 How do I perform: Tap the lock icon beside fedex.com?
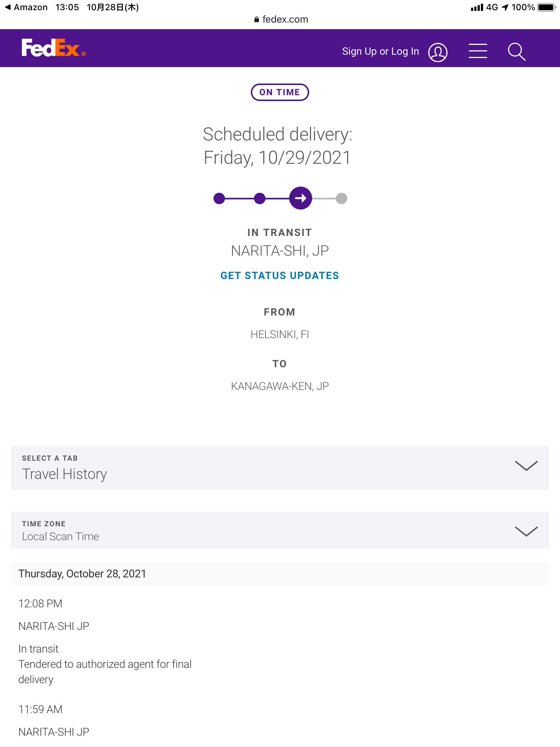(x=257, y=20)
